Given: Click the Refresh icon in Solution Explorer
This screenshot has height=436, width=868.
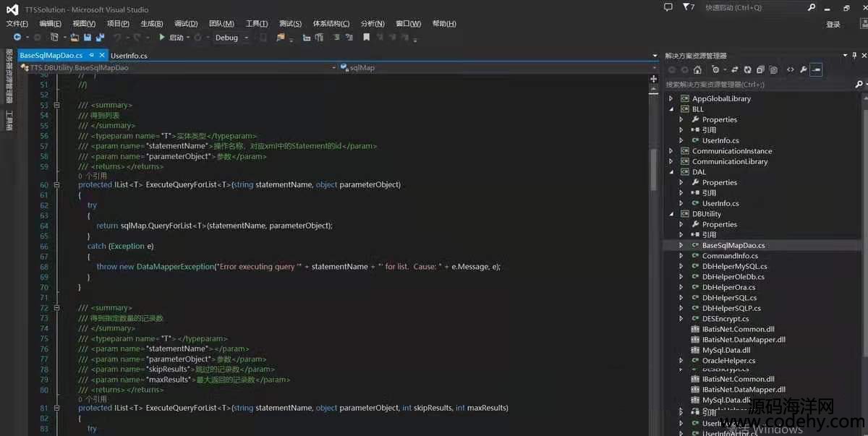Looking at the screenshot, I should (x=748, y=70).
